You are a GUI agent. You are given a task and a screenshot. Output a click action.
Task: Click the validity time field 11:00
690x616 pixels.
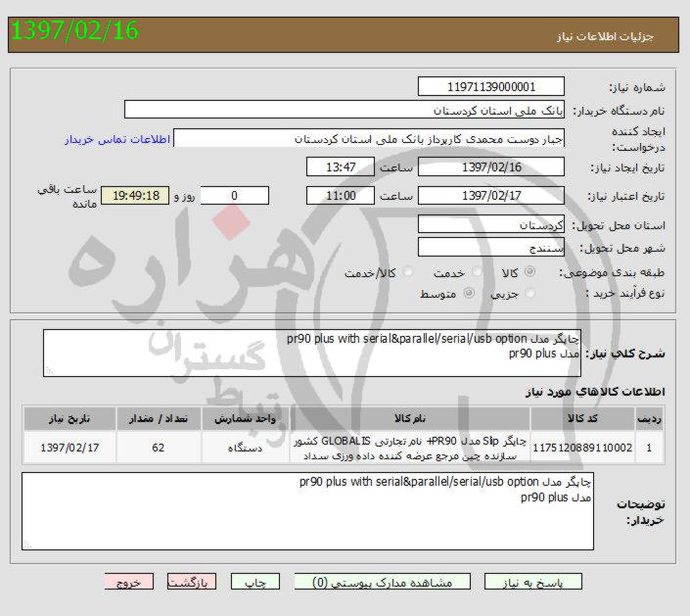341,196
